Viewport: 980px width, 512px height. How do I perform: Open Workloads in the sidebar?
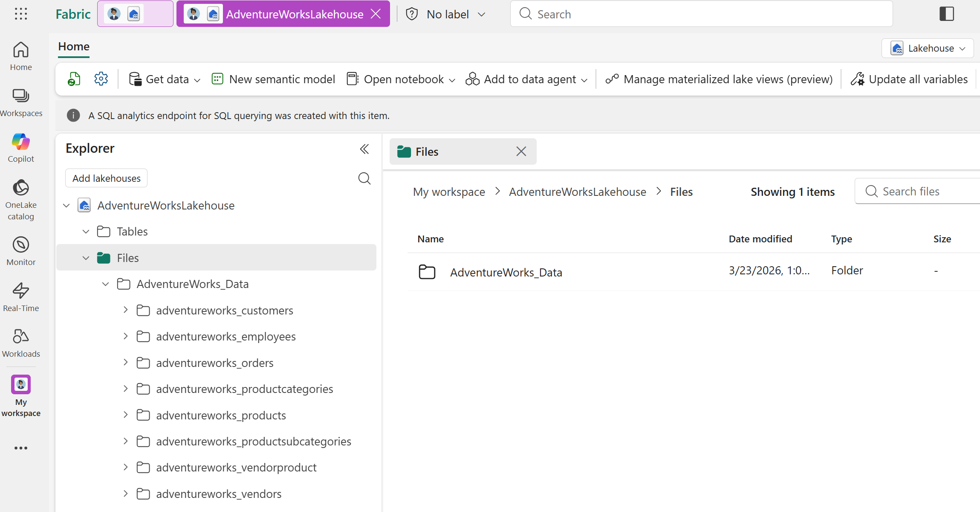tap(20, 343)
